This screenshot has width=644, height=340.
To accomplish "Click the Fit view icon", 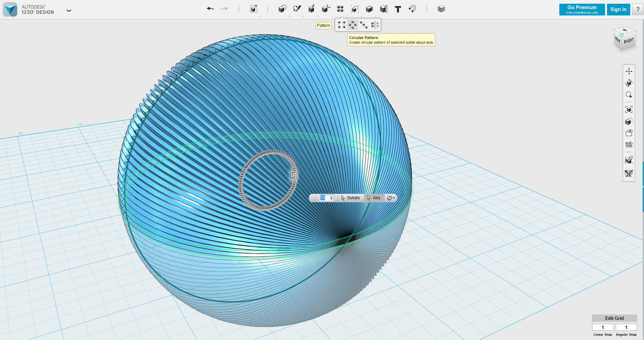I will pos(629,110).
